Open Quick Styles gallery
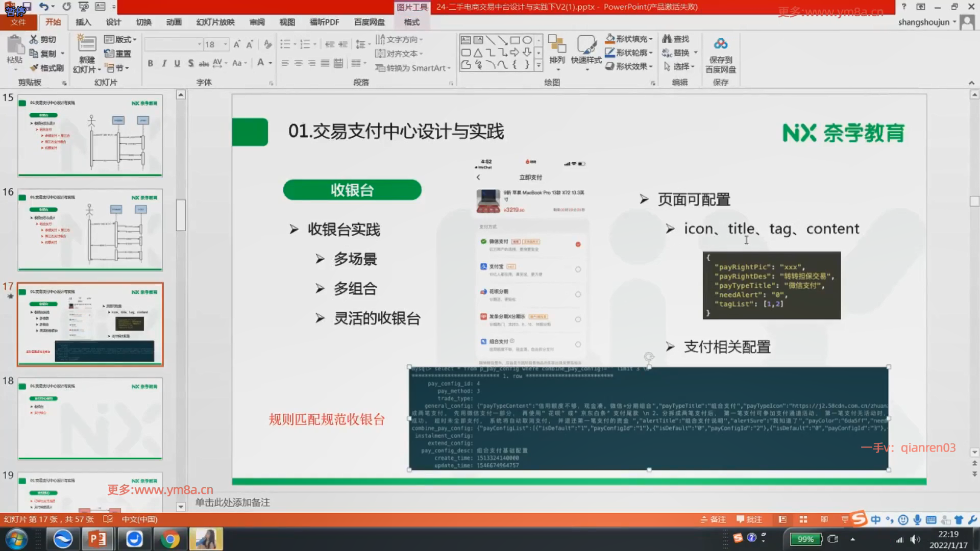Screen dimensions: 980x551 586,45
